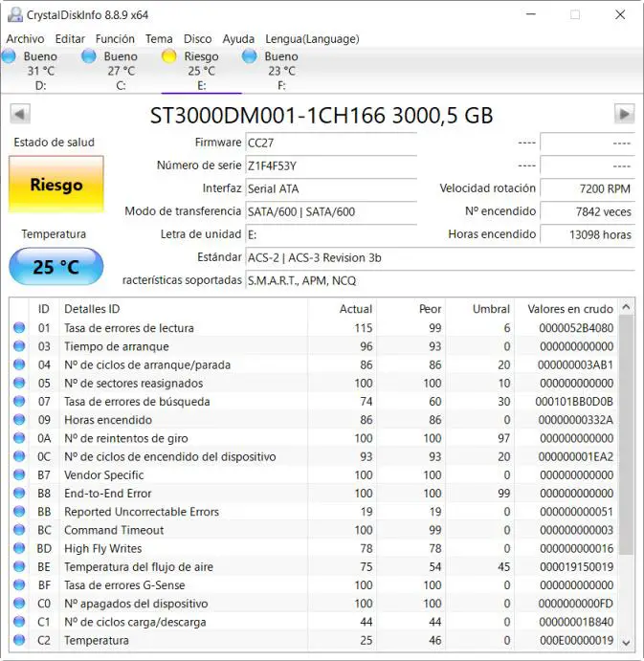Click the Detalles ID column header

184,309
